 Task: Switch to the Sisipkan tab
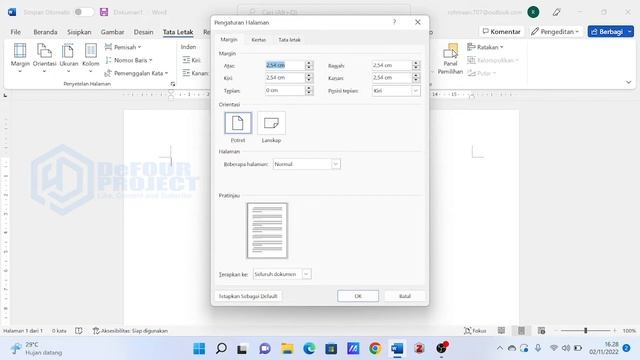79,32
